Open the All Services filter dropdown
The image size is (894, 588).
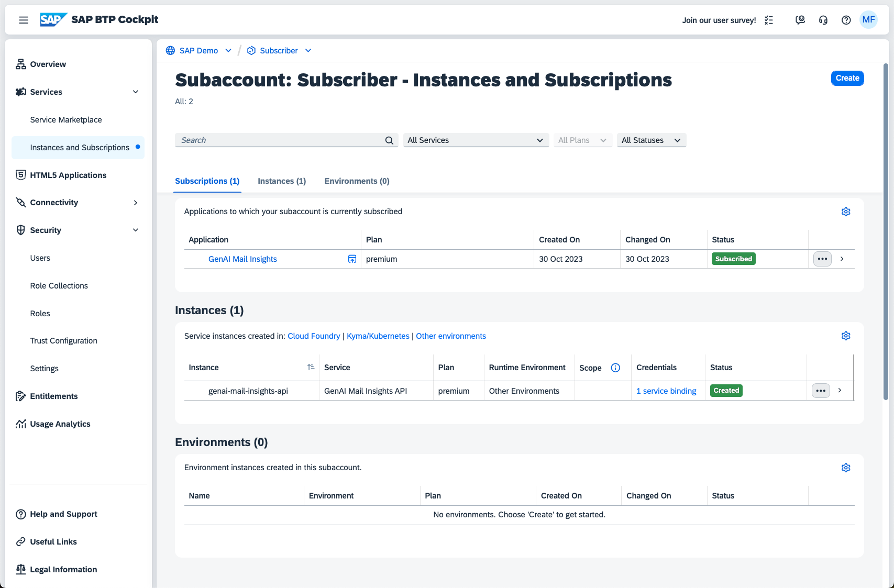coord(476,140)
